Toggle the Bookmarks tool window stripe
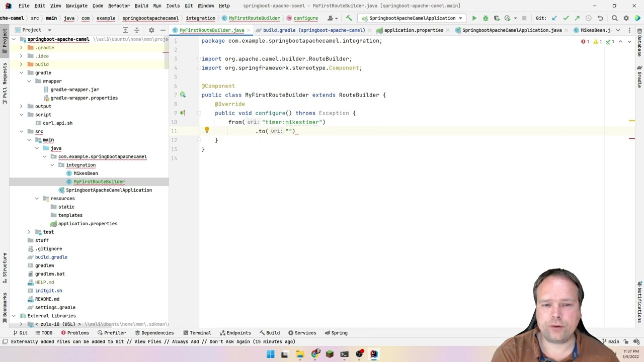This screenshot has width=644, height=362. point(5,307)
